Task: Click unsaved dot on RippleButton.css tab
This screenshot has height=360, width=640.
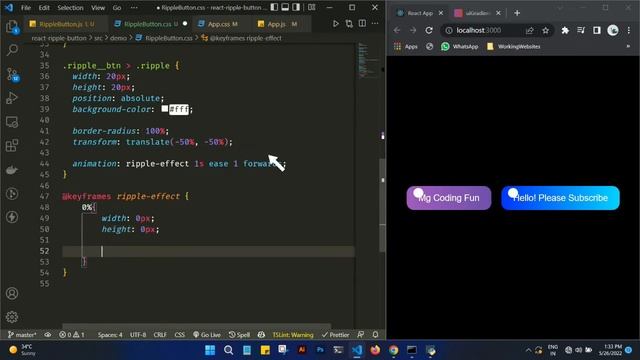Action: 185,24
